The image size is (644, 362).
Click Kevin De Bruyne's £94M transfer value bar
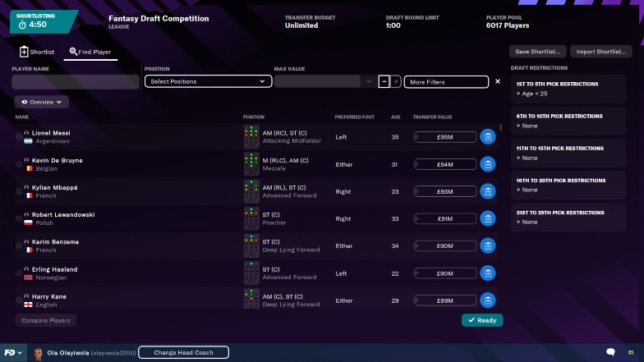click(445, 164)
